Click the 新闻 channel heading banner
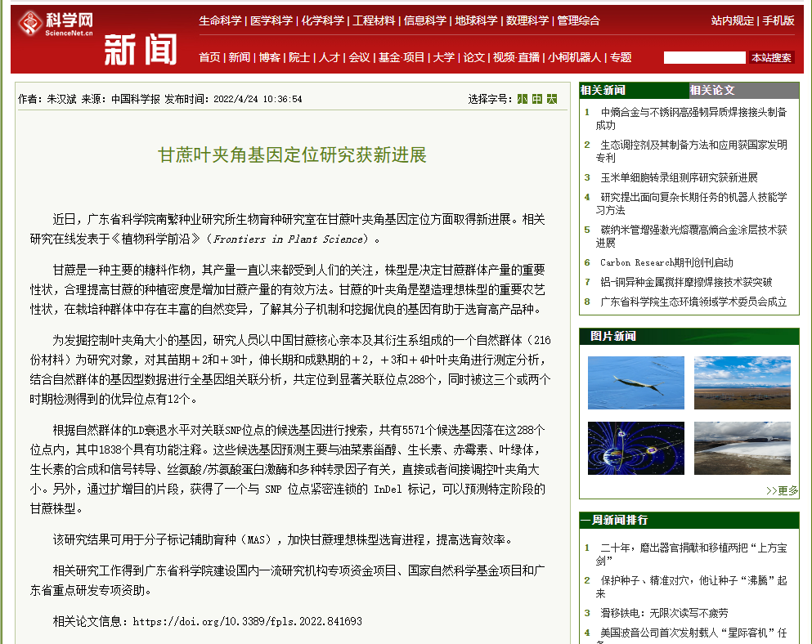 click(141, 50)
